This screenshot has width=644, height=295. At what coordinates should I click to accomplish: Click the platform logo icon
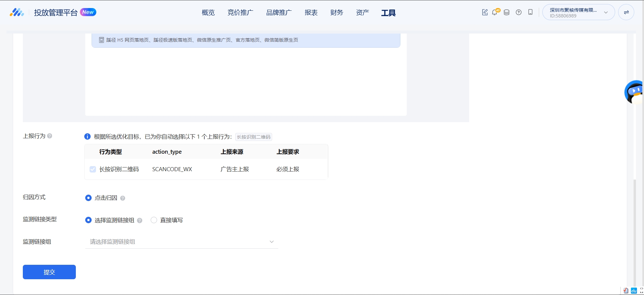point(17,13)
